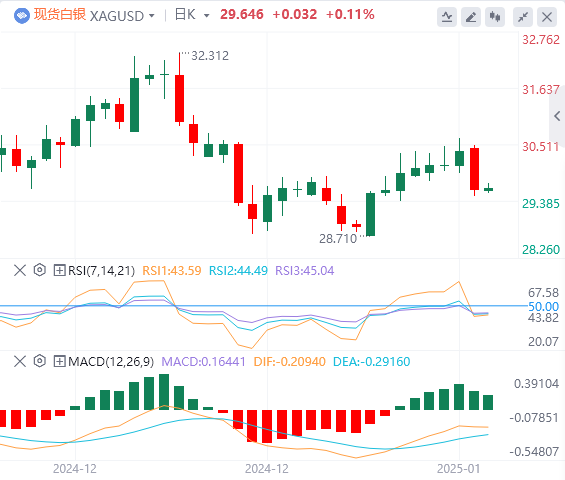Select RSI1:43.59 legend label
Screen dimensions: 565x480
tap(172, 271)
